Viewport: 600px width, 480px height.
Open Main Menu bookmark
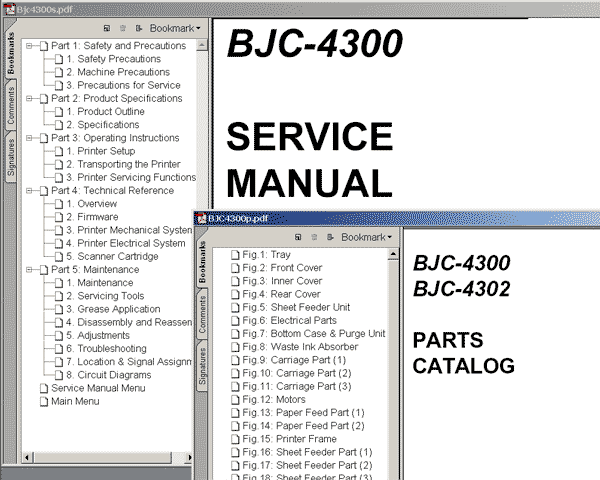point(75,401)
